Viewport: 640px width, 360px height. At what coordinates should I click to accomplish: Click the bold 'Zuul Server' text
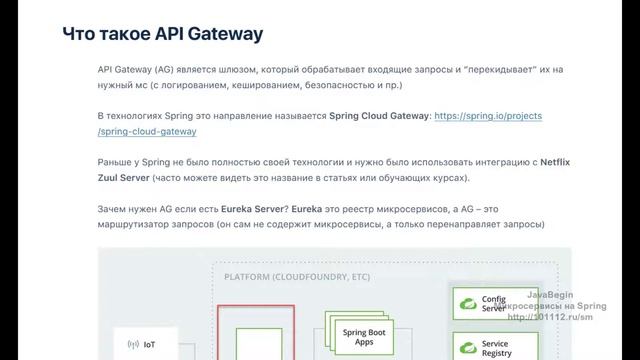tap(123, 178)
